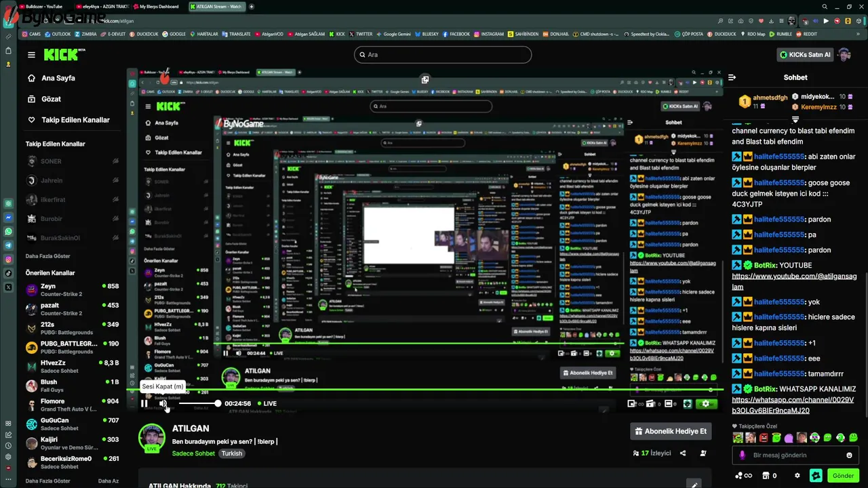Click the clip creation icon in player

click(x=650, y=404)
